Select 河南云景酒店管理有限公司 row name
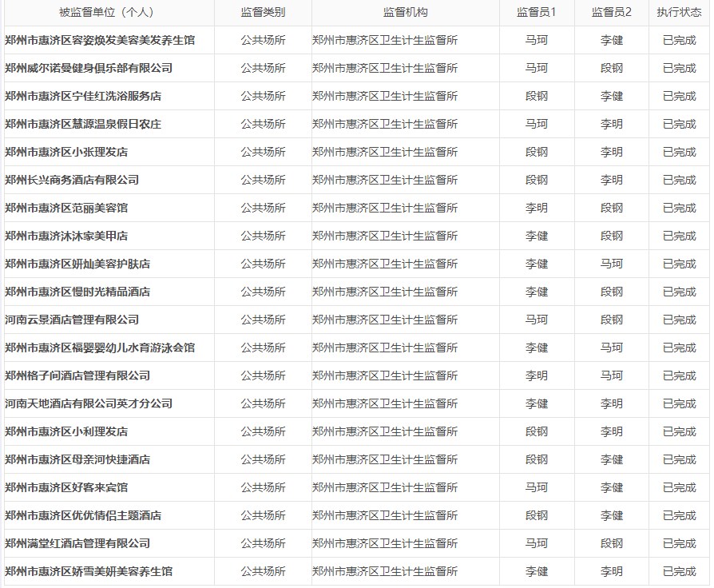Image resolution: width=714 pixels, height=588 pixels. click(72, 320)
